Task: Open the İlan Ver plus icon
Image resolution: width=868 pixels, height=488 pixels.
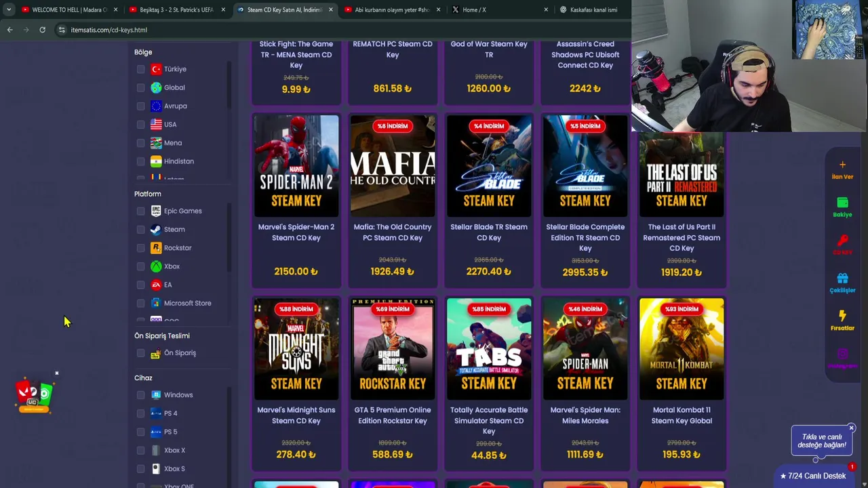Action: (842, 165)
